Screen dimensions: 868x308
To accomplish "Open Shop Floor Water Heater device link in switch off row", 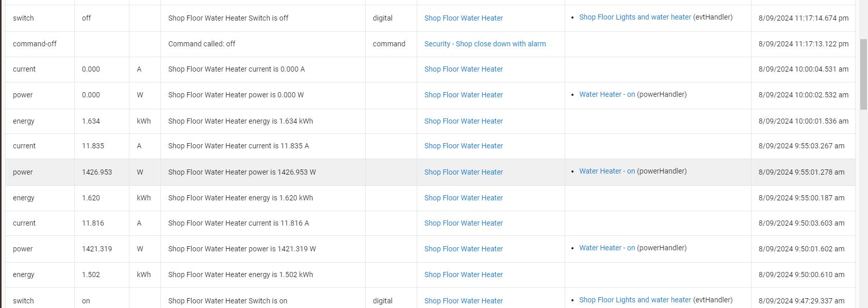I will (463, 18).
